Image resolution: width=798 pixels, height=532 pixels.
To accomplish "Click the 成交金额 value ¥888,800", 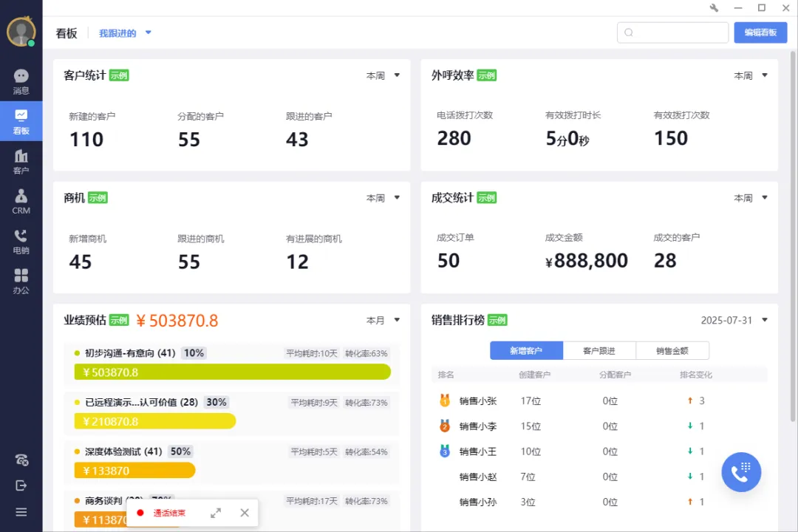I will pyautogui.click(x=586, y=261).
